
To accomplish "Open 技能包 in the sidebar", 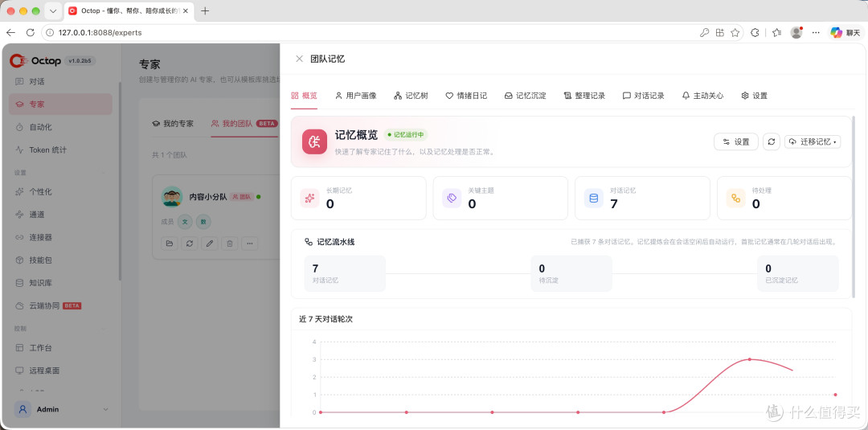I will coord(60,260).
